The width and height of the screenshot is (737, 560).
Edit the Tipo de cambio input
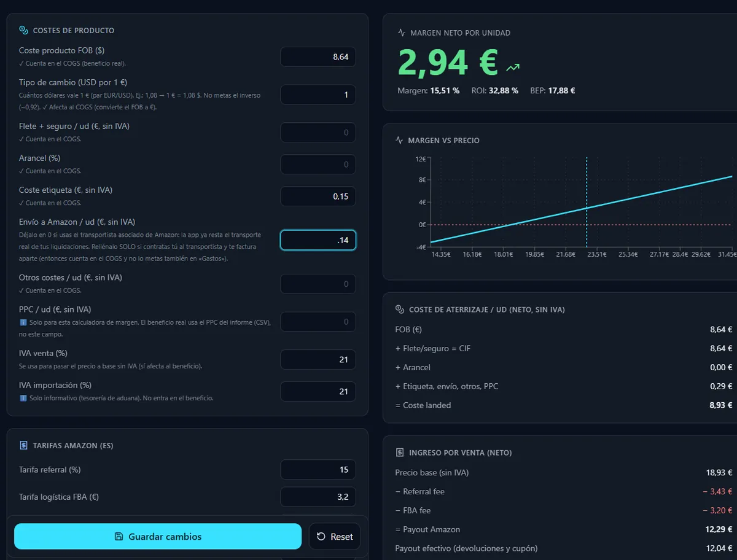click(318, 95)
